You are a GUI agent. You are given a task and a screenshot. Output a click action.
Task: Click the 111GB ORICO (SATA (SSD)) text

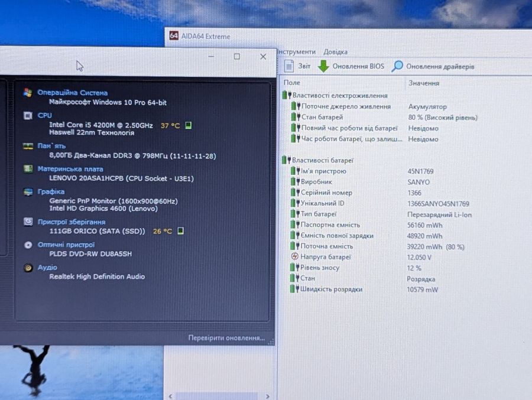coord(97,231)
